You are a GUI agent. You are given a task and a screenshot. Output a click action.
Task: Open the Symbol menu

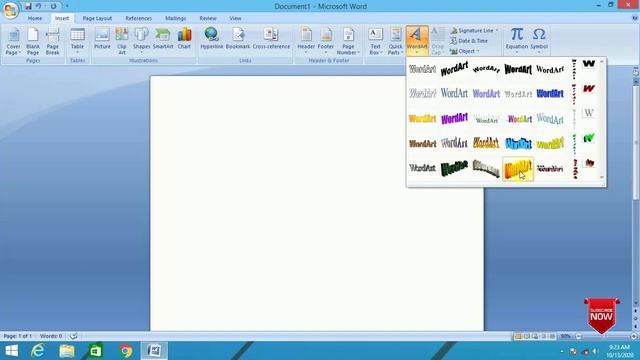click(539, 40)
